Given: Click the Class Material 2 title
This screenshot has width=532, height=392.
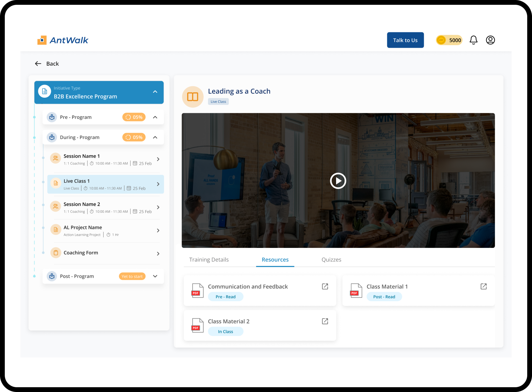Looking at the screenshot, I should 229,321.
